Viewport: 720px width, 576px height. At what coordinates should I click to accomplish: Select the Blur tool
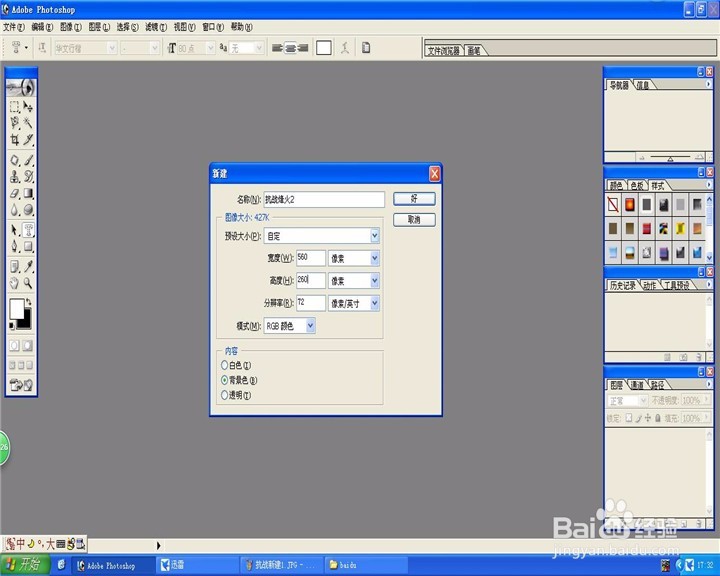pyautogui.click(x=15, y=209)
